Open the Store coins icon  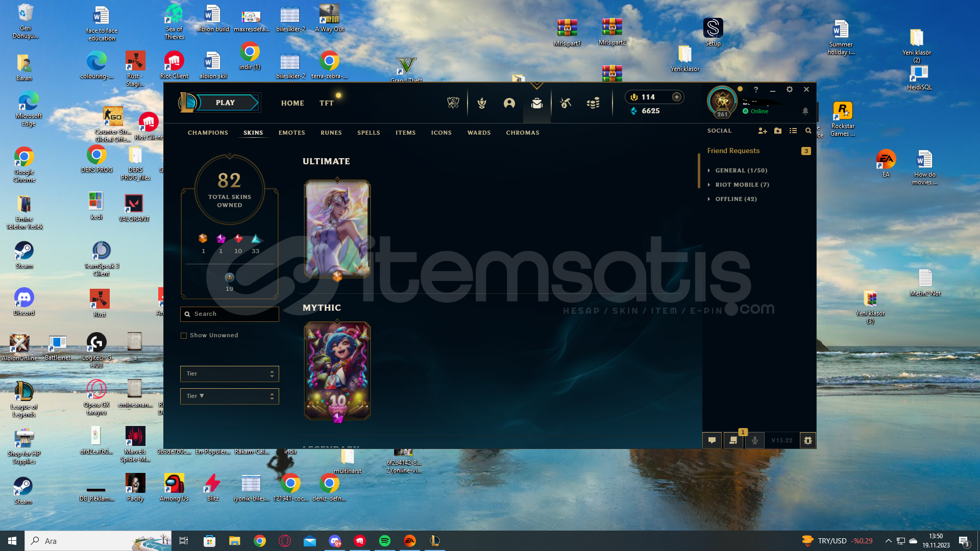593,103
